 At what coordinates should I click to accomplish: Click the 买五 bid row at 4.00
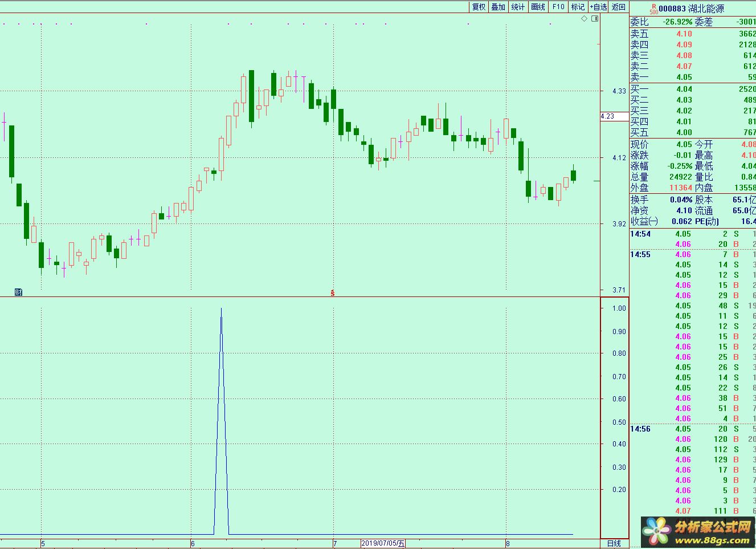click(693, 132)
